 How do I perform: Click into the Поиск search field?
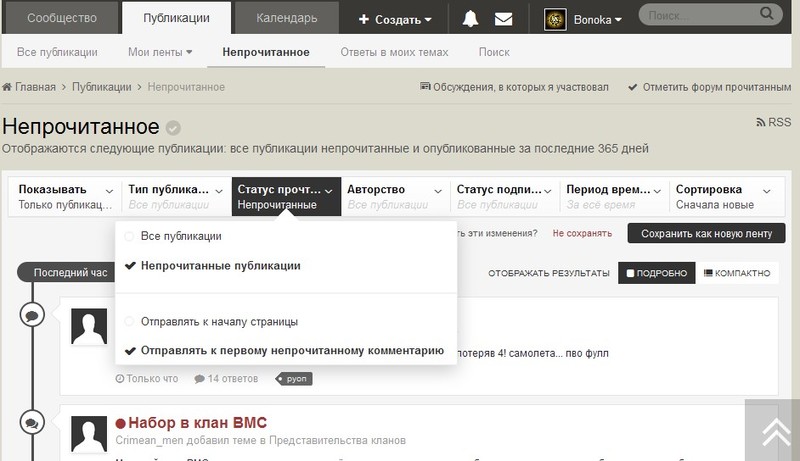pos(701,15)
